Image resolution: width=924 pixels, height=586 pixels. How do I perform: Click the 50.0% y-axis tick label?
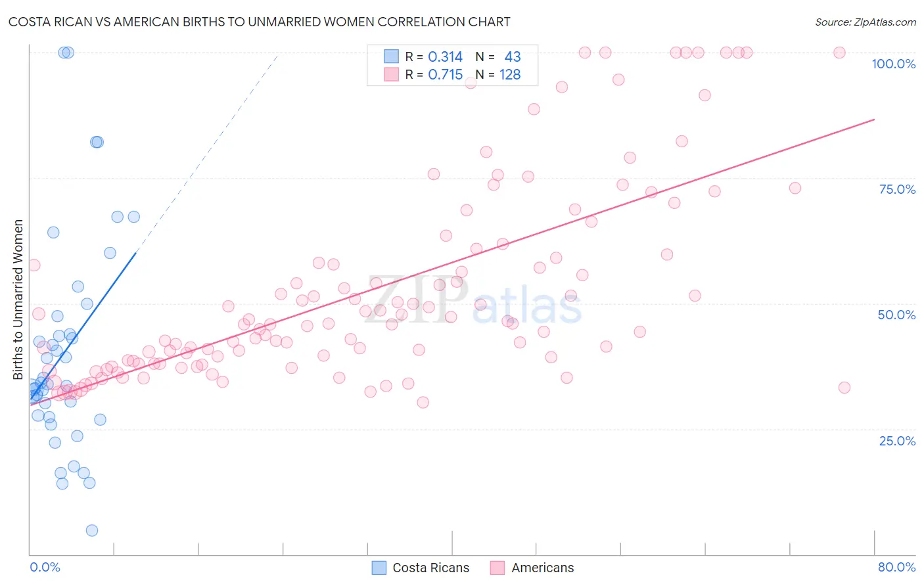(x=896, y=315)
